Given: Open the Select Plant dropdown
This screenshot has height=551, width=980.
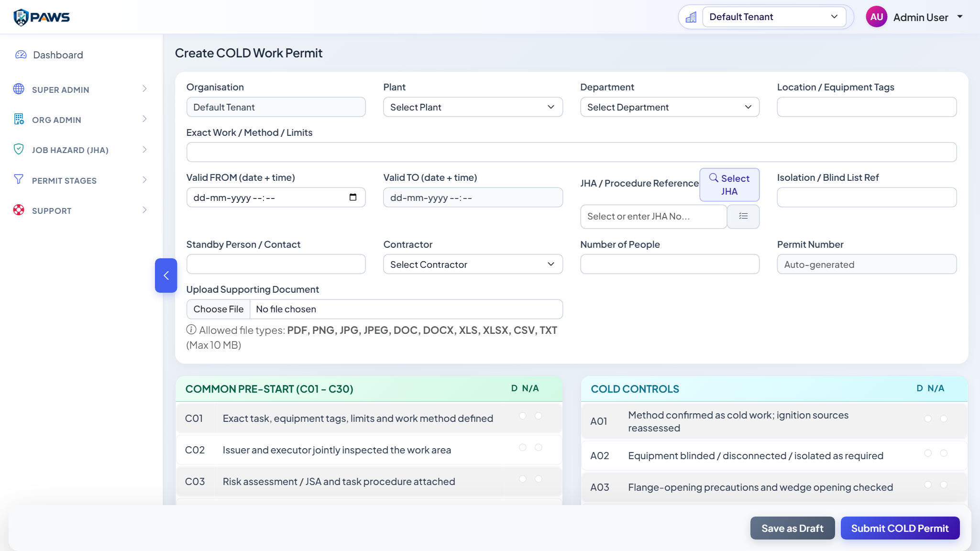Looking at the screenshot, I should click(473, 107).
